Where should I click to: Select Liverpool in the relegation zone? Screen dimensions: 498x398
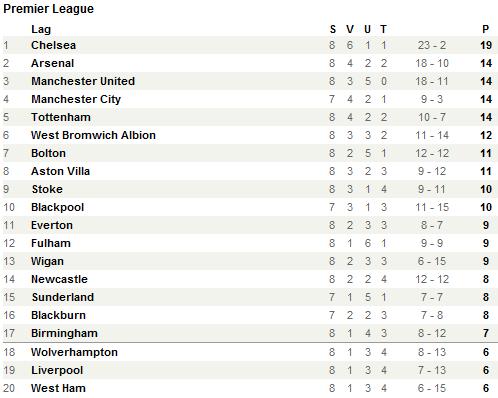tap(57, 370)
